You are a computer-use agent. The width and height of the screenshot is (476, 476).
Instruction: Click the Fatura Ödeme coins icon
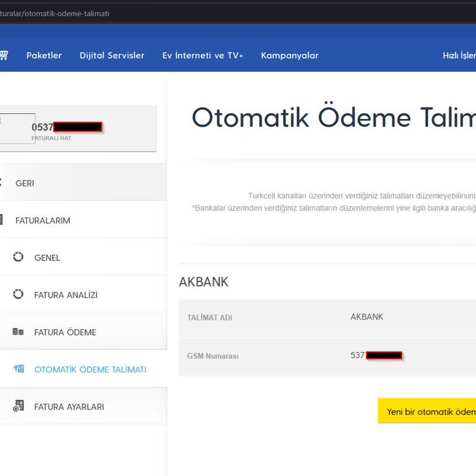click(18, 332)
